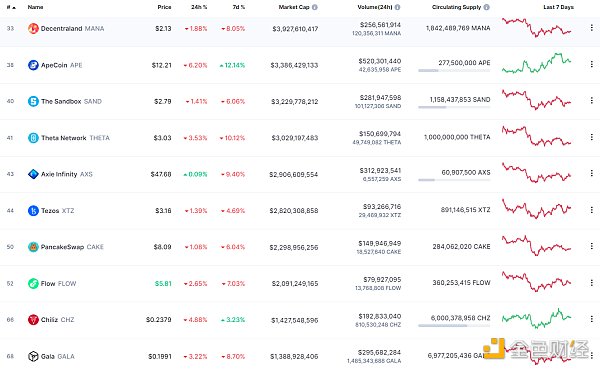Open info icon beside Circulating Supply
Viewport: 600px width, 370px height.
pos(486,7)
